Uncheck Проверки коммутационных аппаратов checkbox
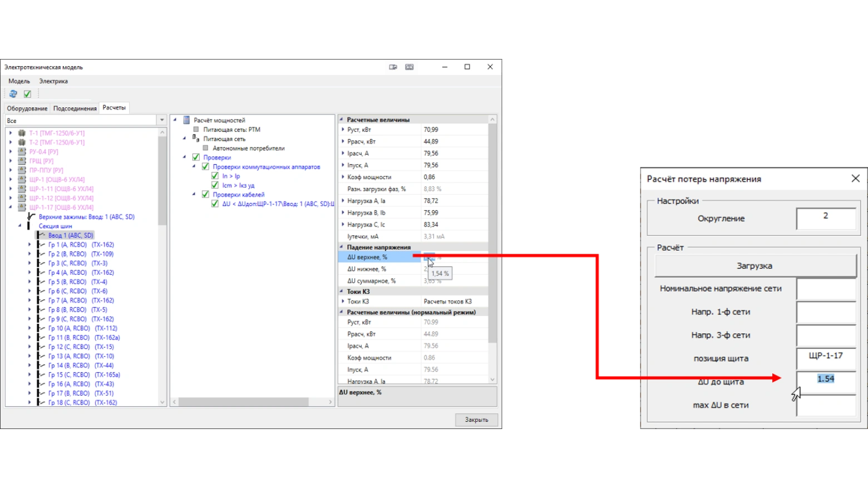Viewport: 868px width, 488px height. pos(205,166)
